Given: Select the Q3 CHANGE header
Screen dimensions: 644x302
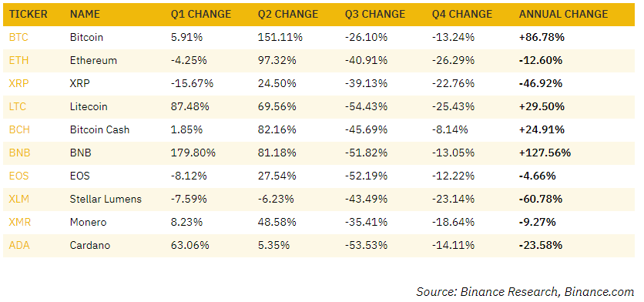Looking at the screenshot, I should pyautogui.click(x=375, y=14).
